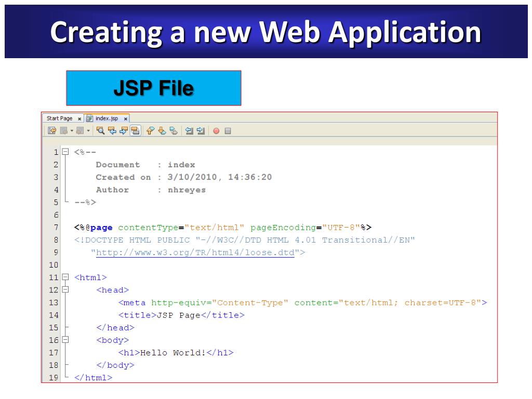532x399 pixels.
Task: Close the index.jsp tab
Action: click(126, 119)
